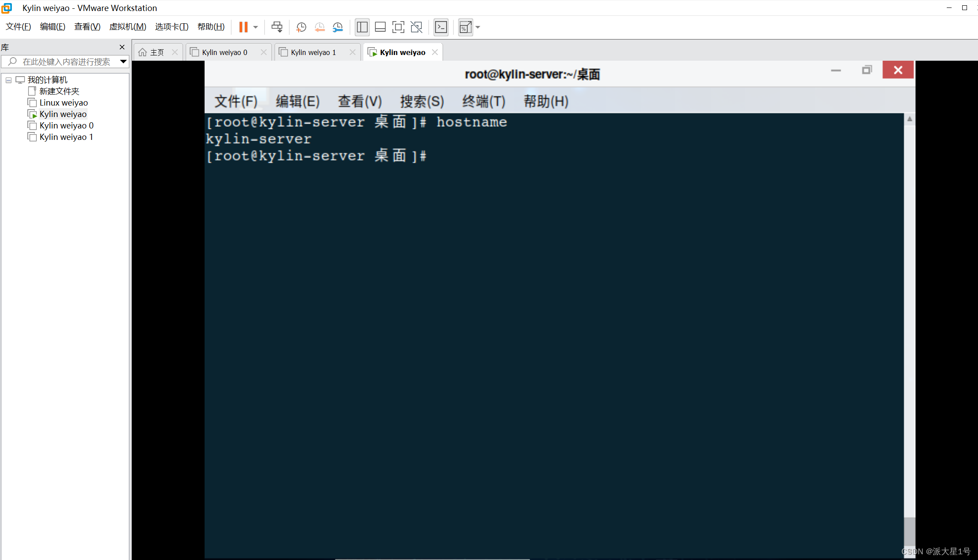978x560 pixels.
Task: Open the 虚拟机(M) menu
Action: (128, 27)
